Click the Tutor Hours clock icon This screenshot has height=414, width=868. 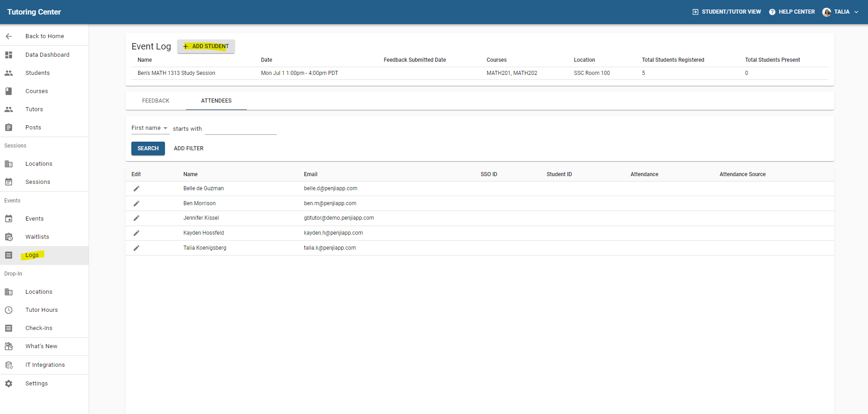point(9,310)
